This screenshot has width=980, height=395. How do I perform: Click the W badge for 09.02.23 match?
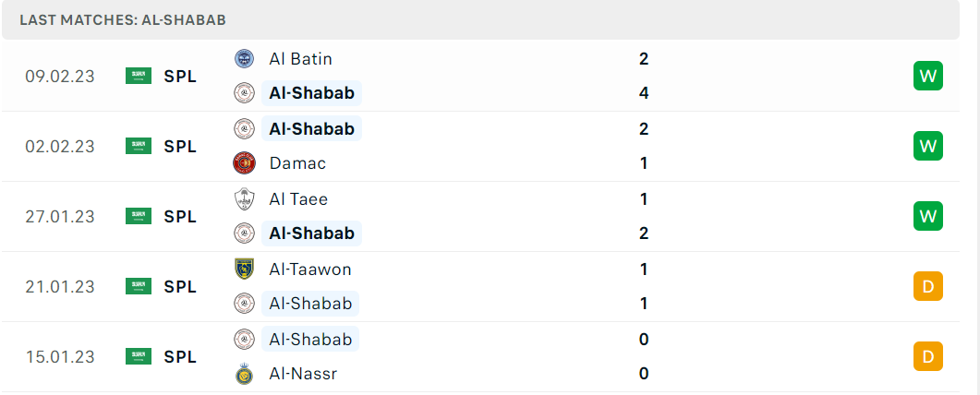click(928, 76)
